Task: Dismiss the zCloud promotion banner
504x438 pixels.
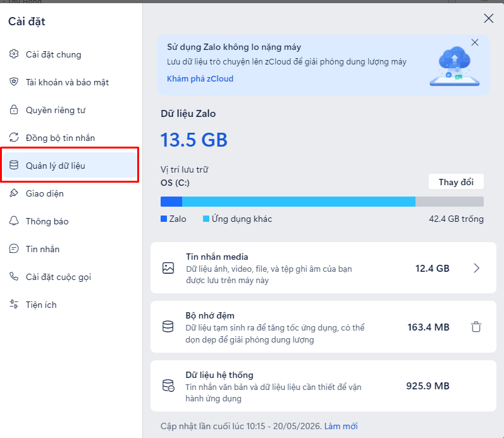Action: pyautogui.click(x=475, y=42)
